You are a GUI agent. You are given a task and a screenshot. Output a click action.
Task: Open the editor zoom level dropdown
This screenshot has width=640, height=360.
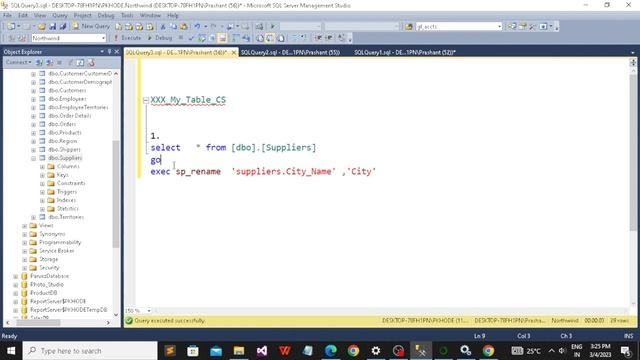point(149,311)
